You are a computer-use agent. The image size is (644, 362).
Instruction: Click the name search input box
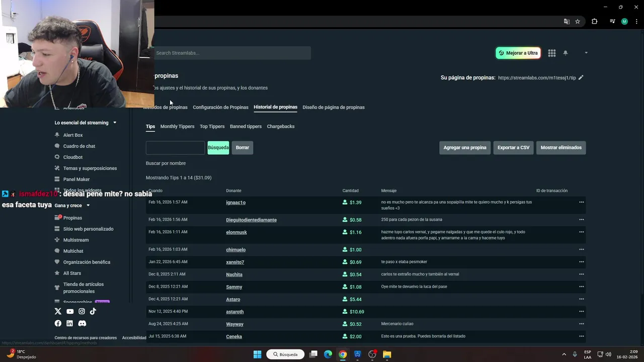tap(175, 147)
